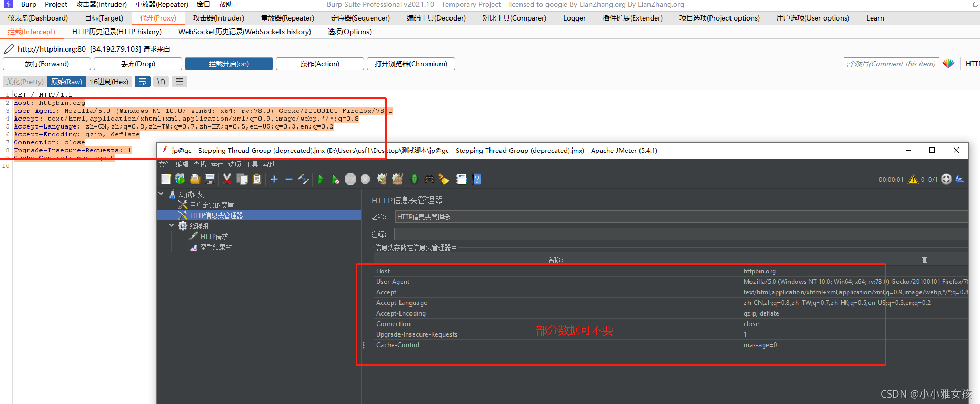
Task: Click Start no pauses icon
Action: [335, 179]
